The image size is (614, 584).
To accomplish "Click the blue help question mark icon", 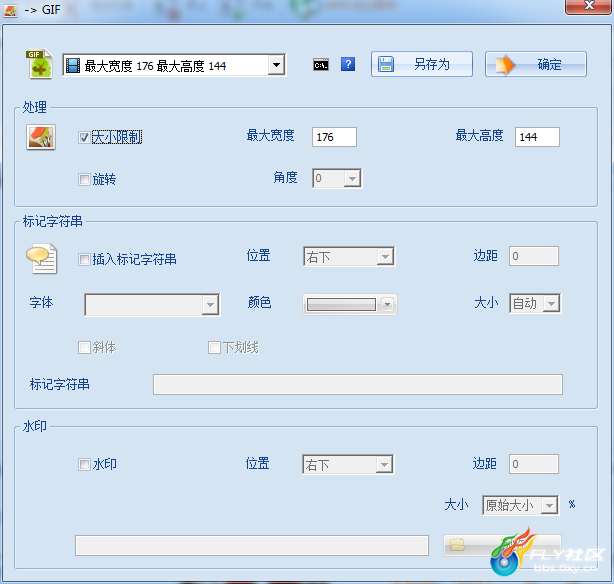I will pyautogui.click(x=348, y=64).
